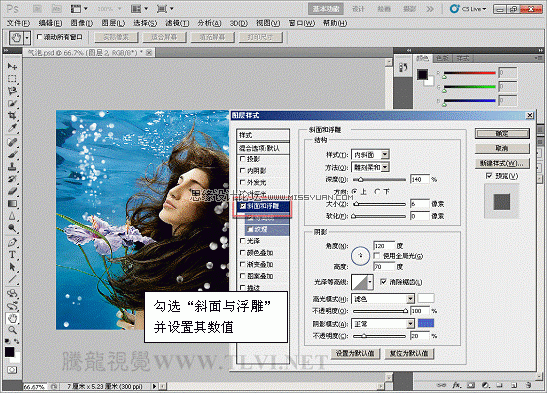Select the Eraser tool
The height and width of the screenshot is (393, 547).
pos(12,191)
